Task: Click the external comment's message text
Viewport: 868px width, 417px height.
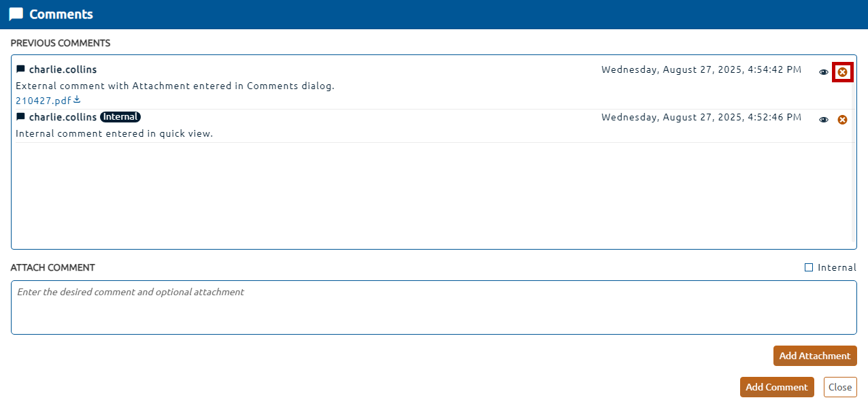Action: [x=175, y=86]
